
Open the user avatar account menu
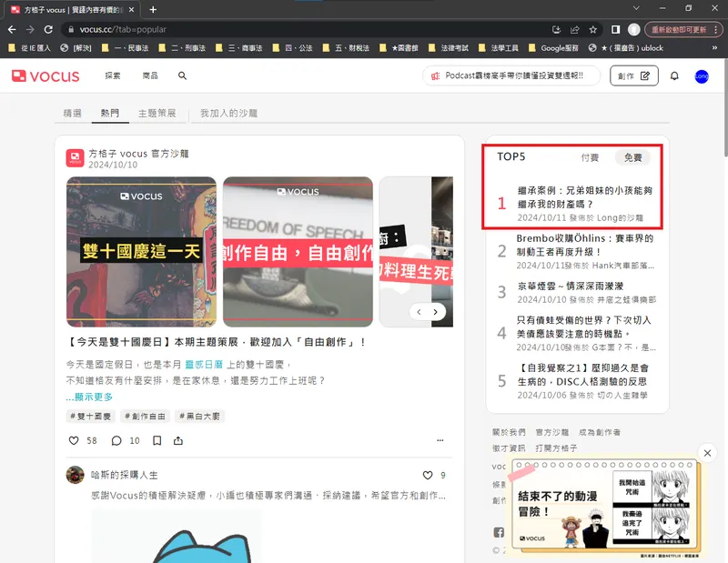pos(702,76)
